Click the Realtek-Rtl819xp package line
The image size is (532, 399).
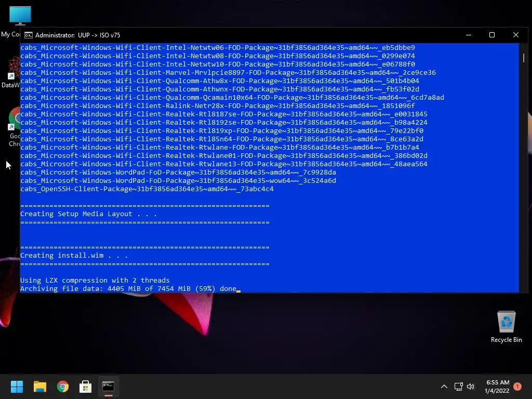(x=222, y=131)
